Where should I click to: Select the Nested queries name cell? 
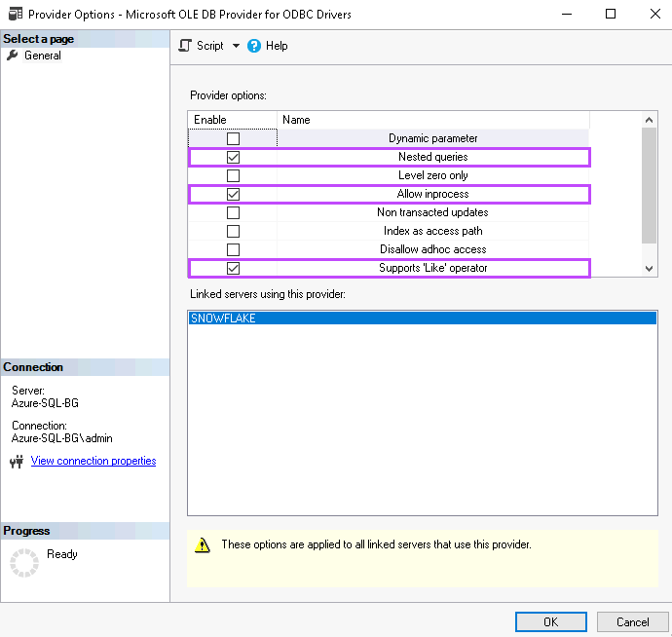coord(433,157)
